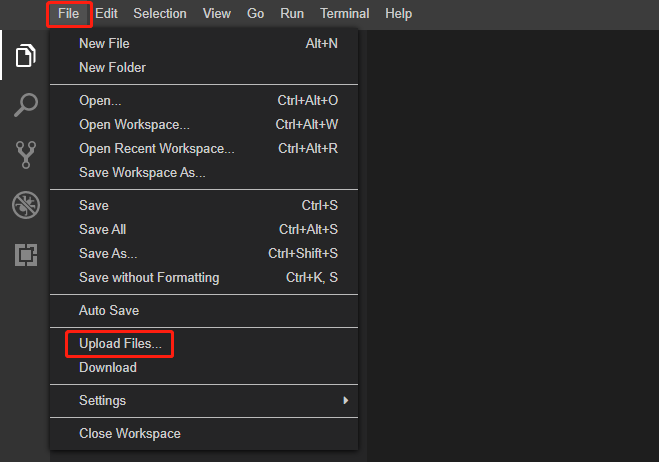Open the Extensions icon in sidebar
The width and height of the screenshot is (659, 462).
[26, 255]
